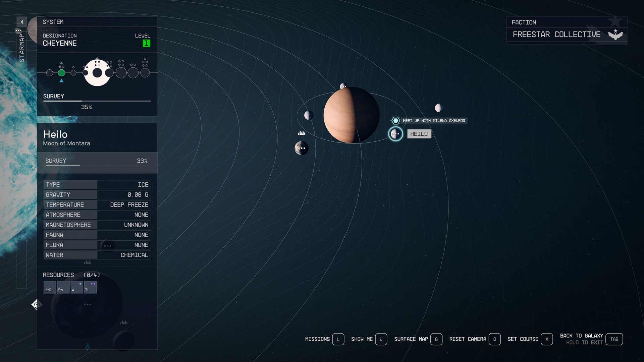Click the ATMOSPHERE row
The height and width of the screenshot is (362, 644).
tap(97, 215)
